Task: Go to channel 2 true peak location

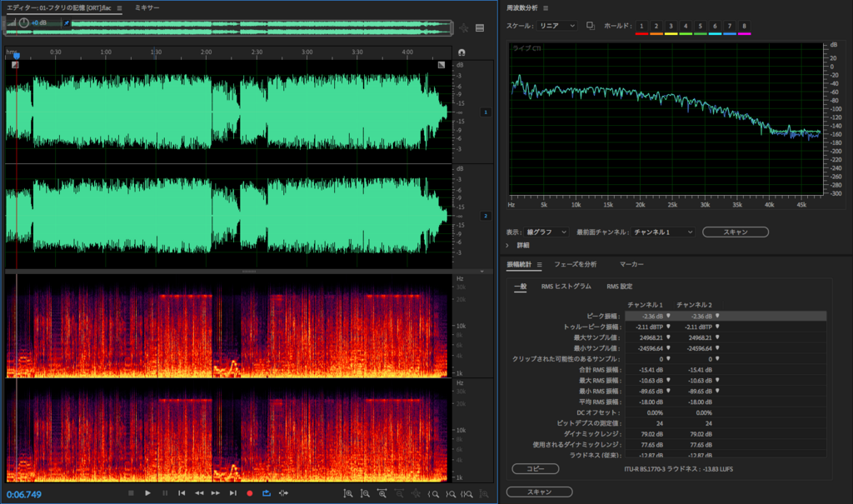Action: point(717,327)
